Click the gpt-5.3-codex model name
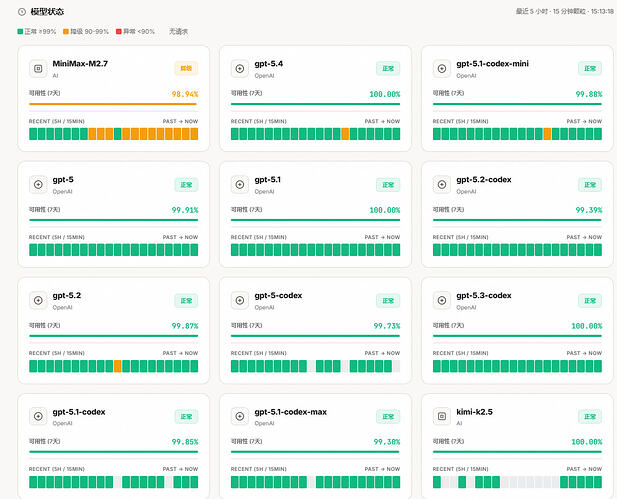This screenshot has height=499, width=617. tap(484, 296)
